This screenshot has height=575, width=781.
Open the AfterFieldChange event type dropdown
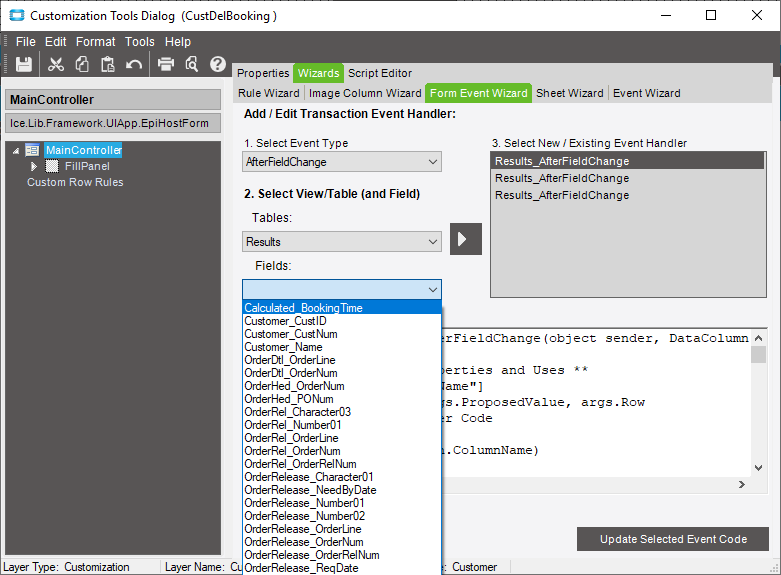click(x=342, y=162)
